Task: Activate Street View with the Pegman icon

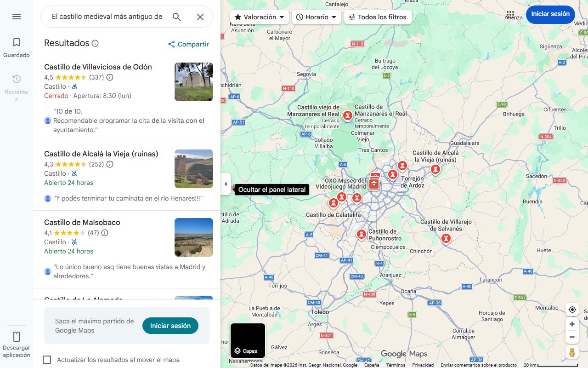Action: 572,352
